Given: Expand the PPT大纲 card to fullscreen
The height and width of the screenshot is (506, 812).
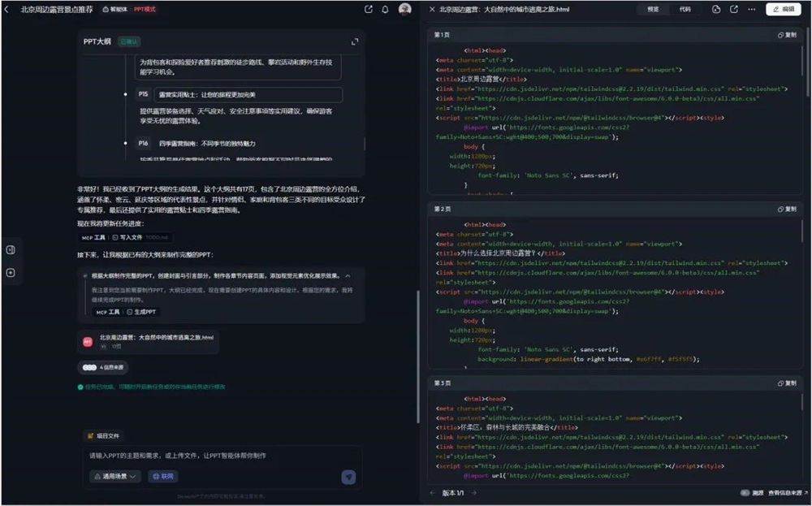Looking at the screenshot, I should [355, 41].
